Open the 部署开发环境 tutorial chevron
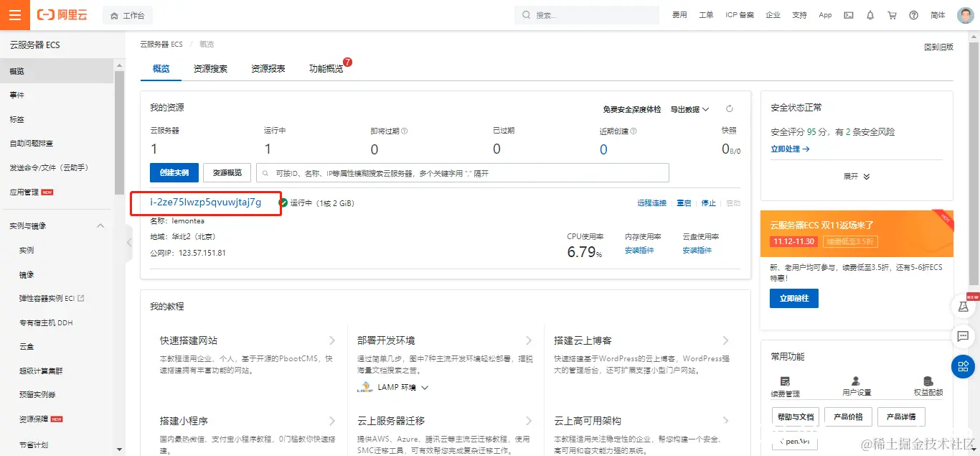This screenshot has height=456, width=980. (x=529, y=340)
